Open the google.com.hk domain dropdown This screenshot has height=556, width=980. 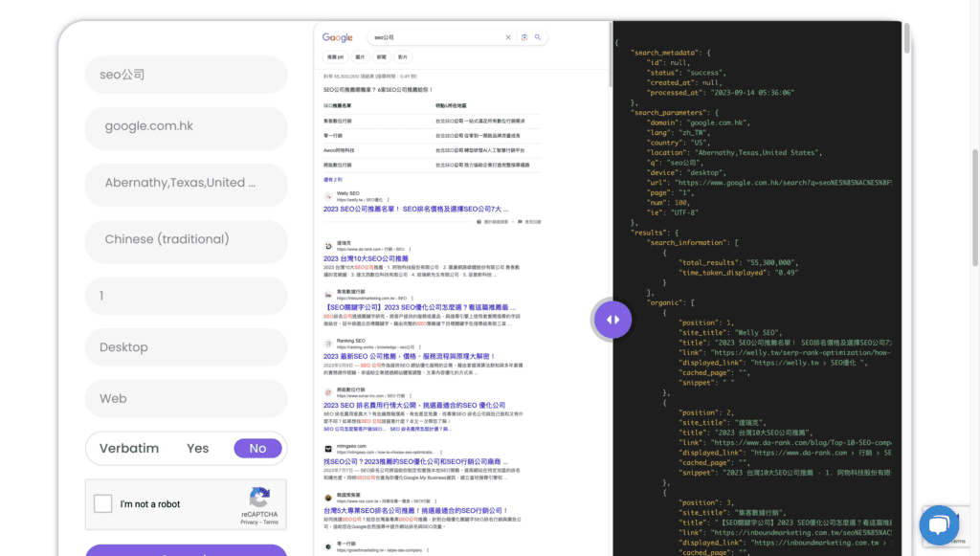(187, 126)
